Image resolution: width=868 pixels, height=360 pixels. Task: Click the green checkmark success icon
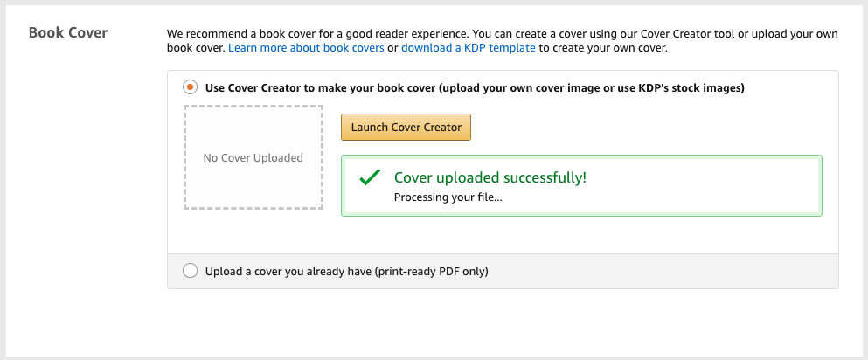pyautogui.click(x=370, y=178)
